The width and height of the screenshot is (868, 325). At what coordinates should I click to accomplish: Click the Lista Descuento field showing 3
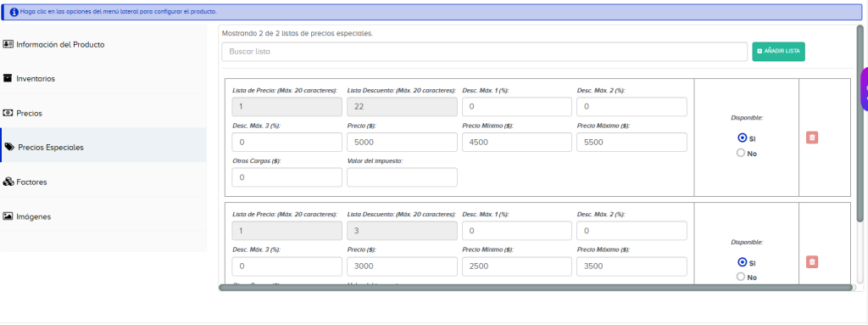402,231
